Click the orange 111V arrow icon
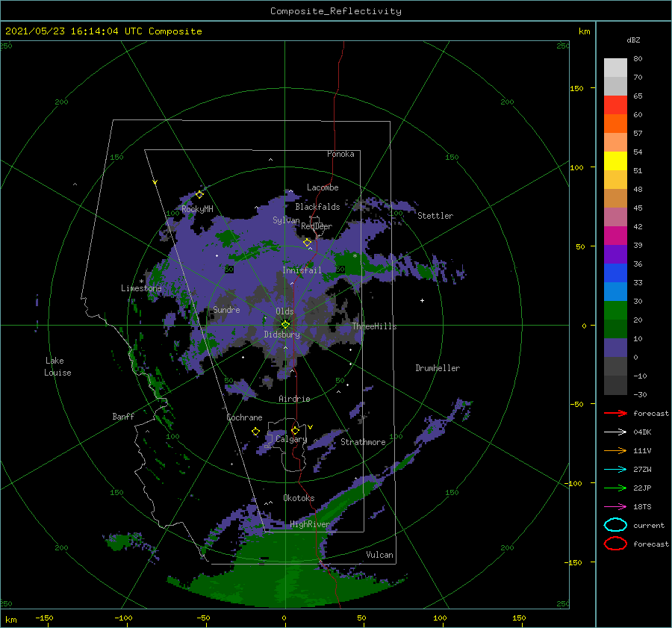Image resolution: width=672 pixels, height=628 pixels. (615, 450)
